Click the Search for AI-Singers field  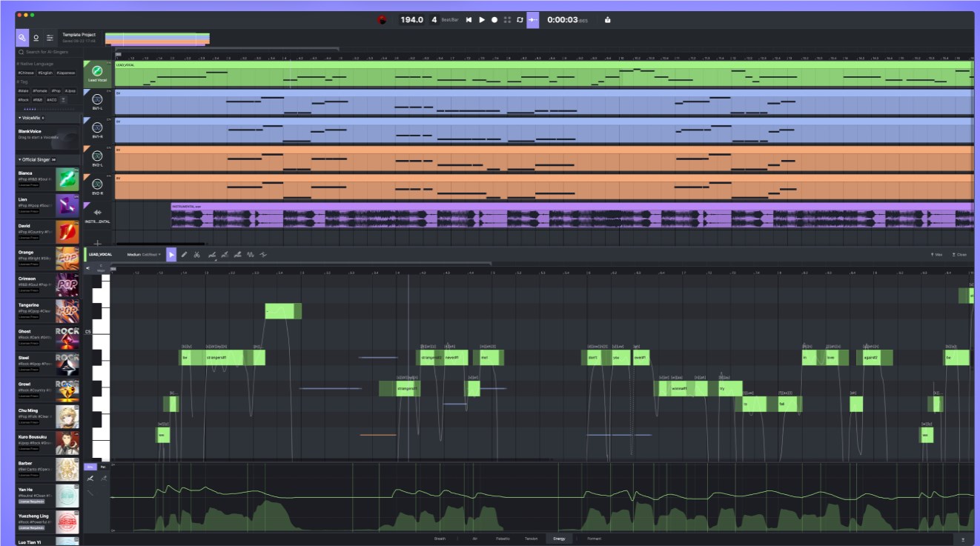[48, 52]
